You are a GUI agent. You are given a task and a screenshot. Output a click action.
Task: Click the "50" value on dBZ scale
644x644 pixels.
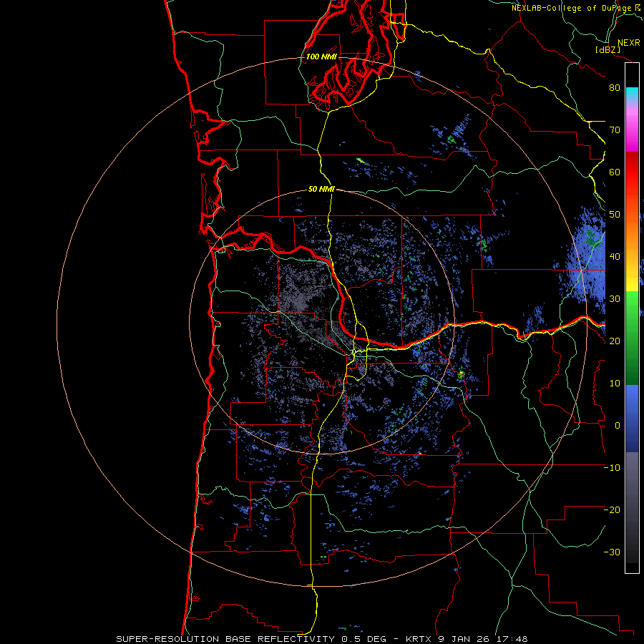click(615, 215)
